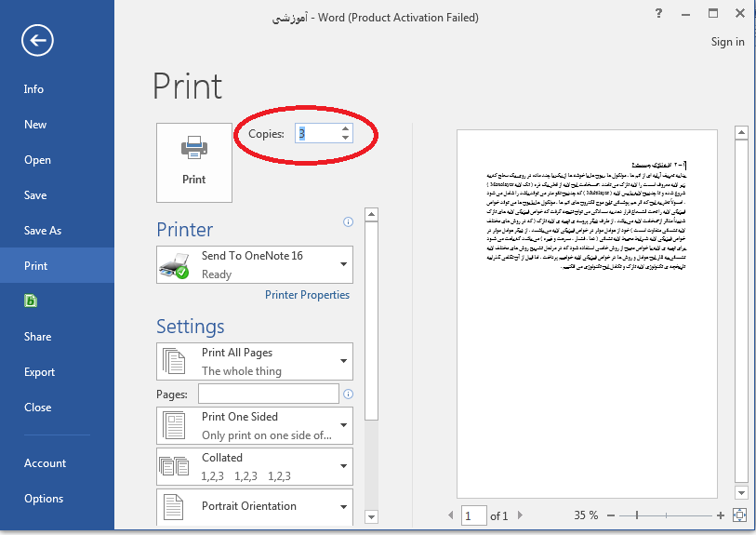Click the preview scrollbar up arrow
The height and width of the screenshot is (535, 756).
[741, 132]
